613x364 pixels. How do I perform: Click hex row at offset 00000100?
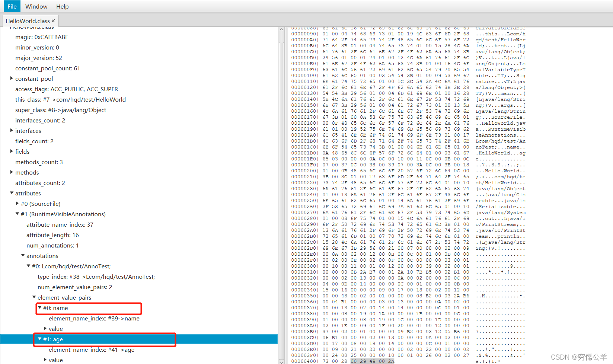click(x=408, y=76)
